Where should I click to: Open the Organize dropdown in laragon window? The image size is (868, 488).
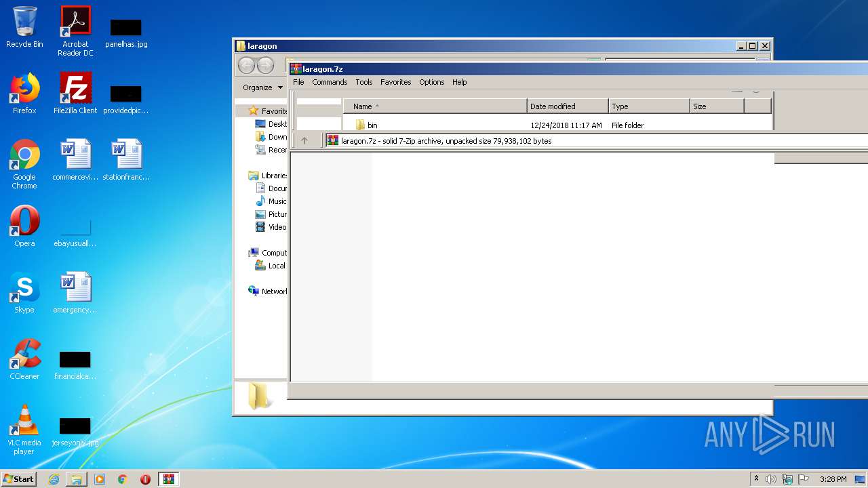263,87
